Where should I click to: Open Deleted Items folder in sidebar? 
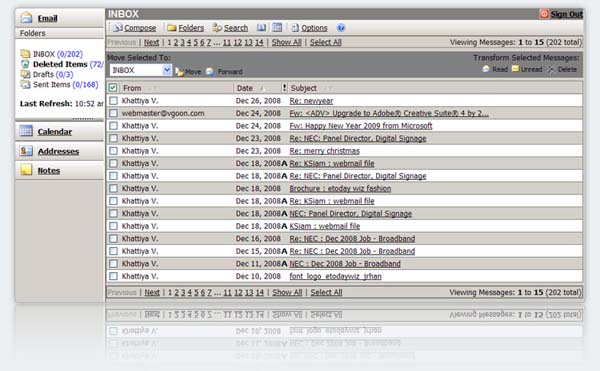60,64
